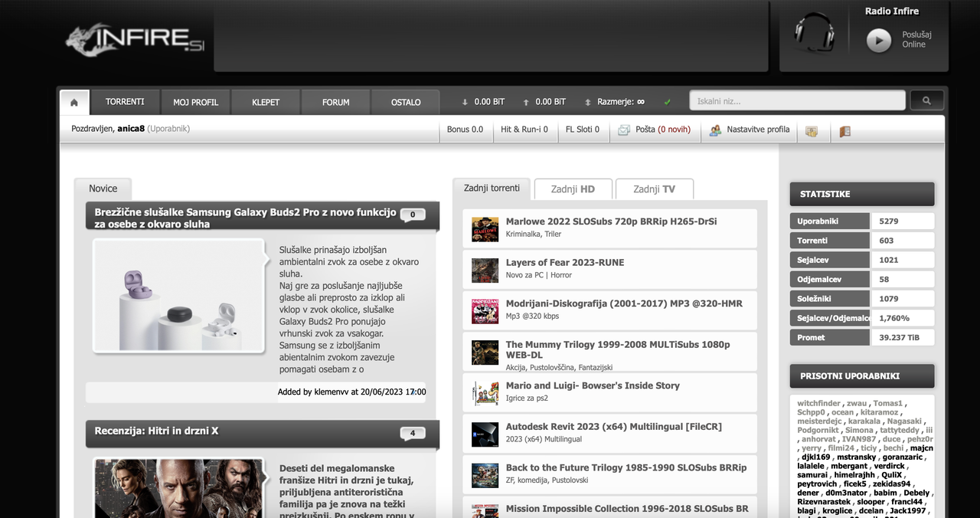Click user goranzaric in present users
This screenshot has width=980, height=518.
pos(904,457)
